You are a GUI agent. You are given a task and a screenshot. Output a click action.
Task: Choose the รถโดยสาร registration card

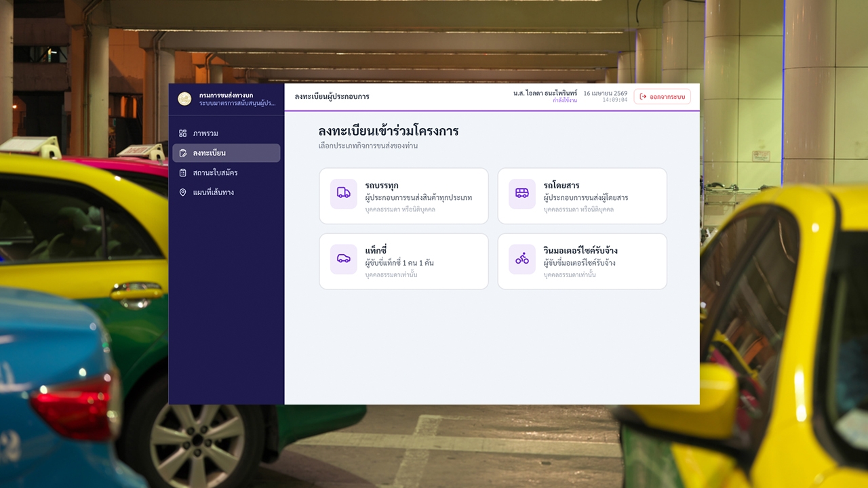click(582, 196)
